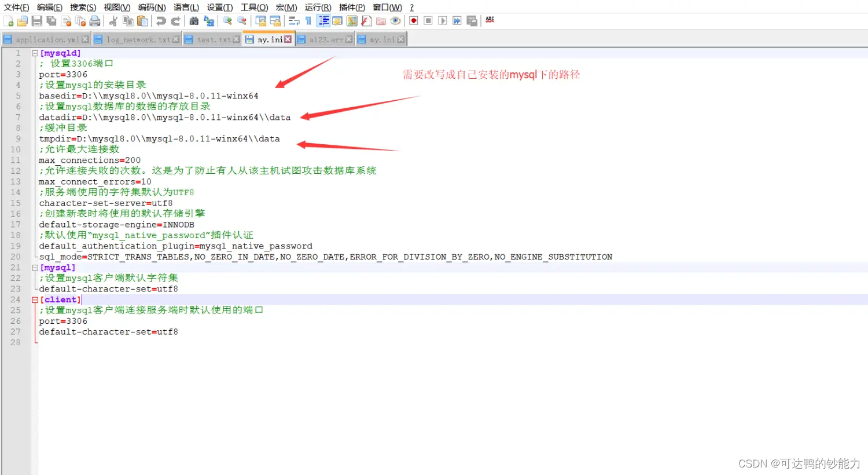Open Folder as Workspace icon
The height and width of the screenshot is (475, 868).
pos(381,21)
